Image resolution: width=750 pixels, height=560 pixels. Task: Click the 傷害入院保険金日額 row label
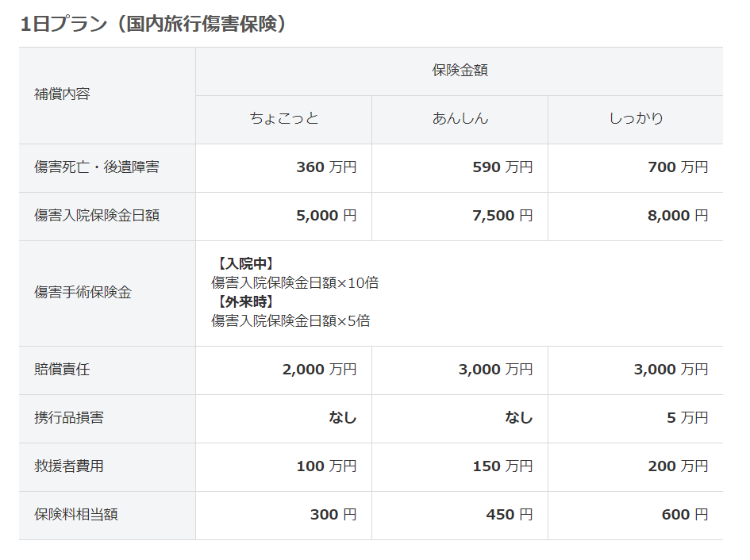[97, 216]
